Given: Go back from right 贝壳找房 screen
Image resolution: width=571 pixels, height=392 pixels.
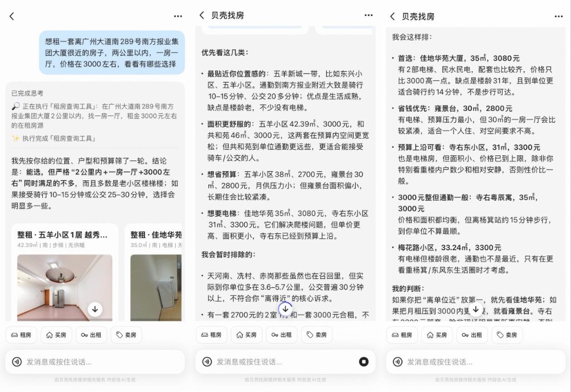Looking at the screenshot, I should click(392, 16).
